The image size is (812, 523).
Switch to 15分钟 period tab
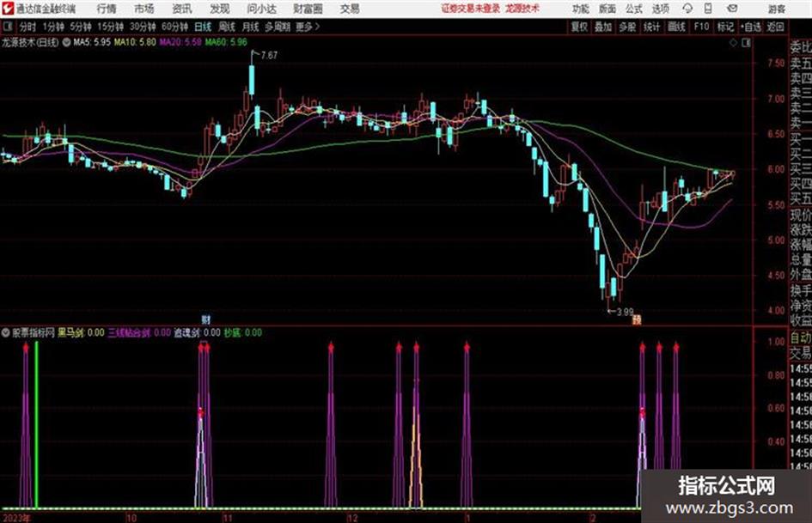click(x=111, y=27)
